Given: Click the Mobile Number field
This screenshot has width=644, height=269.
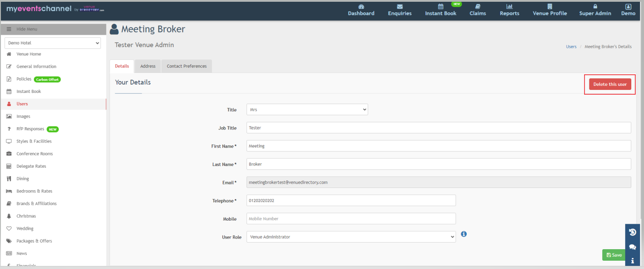Looking at the screenshot, I should 351,219.
